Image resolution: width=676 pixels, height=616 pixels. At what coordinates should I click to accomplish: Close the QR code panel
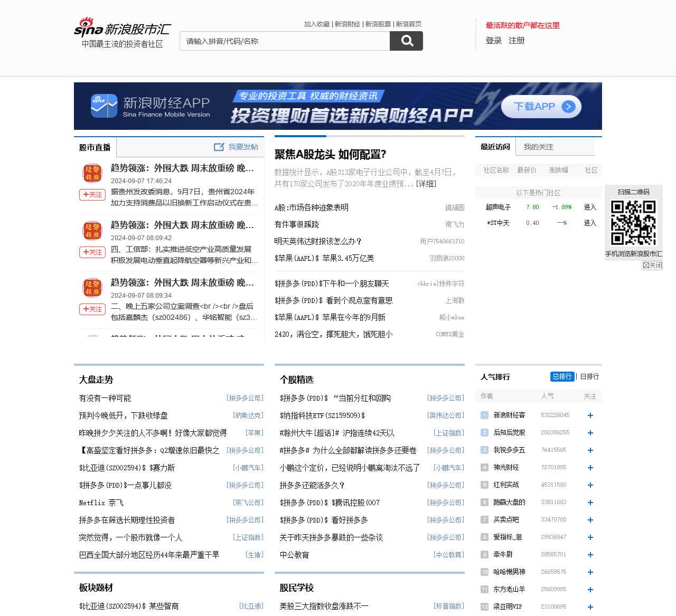pos(652,266)
